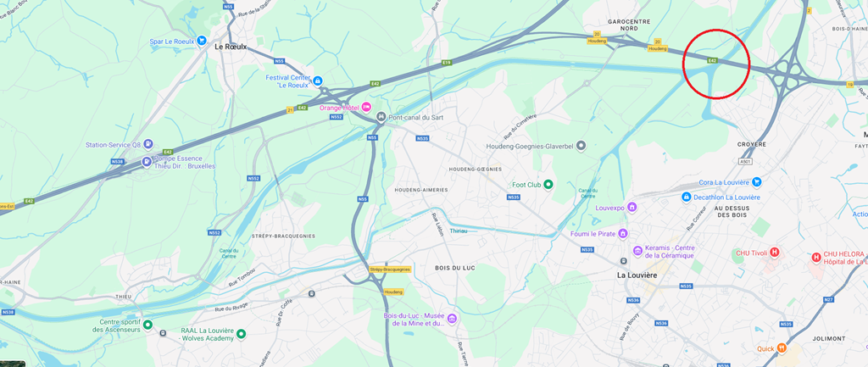Select the Keramis ceramics museum marker
Screen dimensions: 868x367
click(637, 252)
